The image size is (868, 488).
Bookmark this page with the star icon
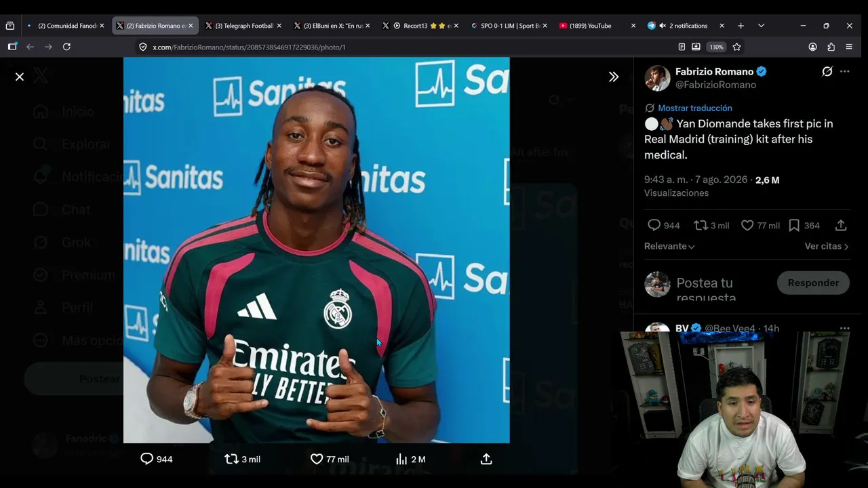tap(736, 47)
